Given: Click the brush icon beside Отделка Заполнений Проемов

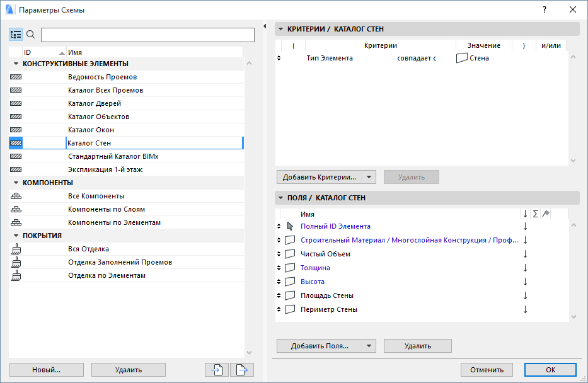Looking at the screenshot, I should point(16,262).
